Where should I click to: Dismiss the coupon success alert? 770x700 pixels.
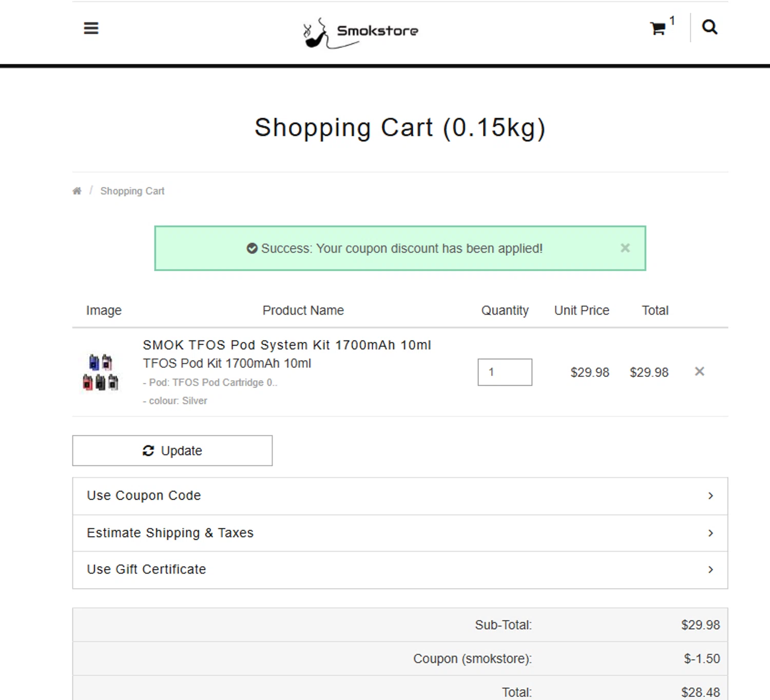click(625, 248)
